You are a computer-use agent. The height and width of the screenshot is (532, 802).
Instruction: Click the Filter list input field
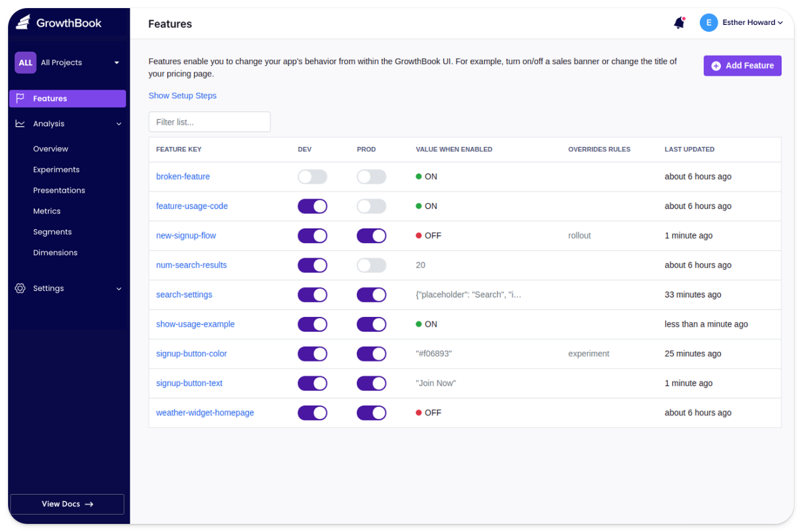click(x=209, y=121)
